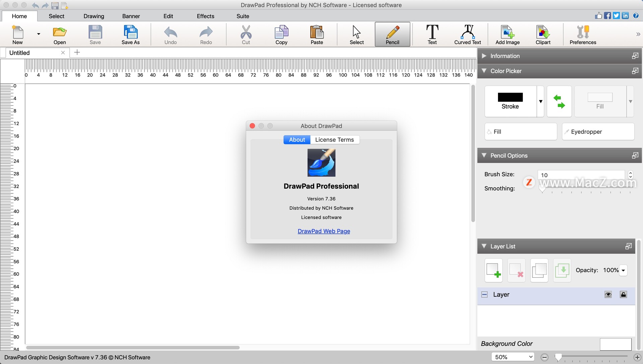Open the Add Image tool

507,34
